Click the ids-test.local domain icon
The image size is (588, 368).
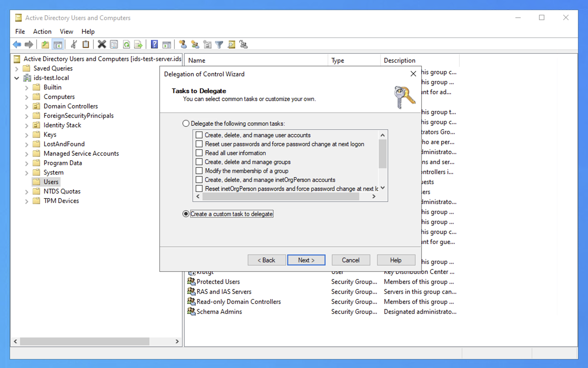(x=27, y=78)
